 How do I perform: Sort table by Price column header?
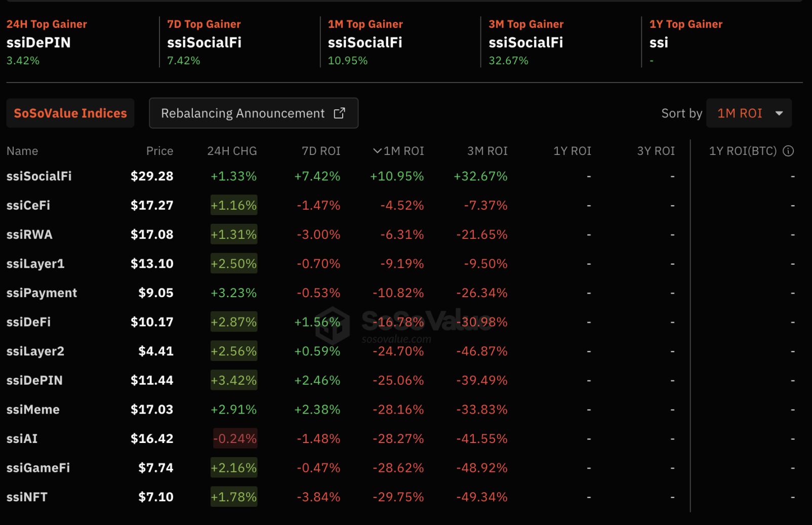[x=159, y=151]
